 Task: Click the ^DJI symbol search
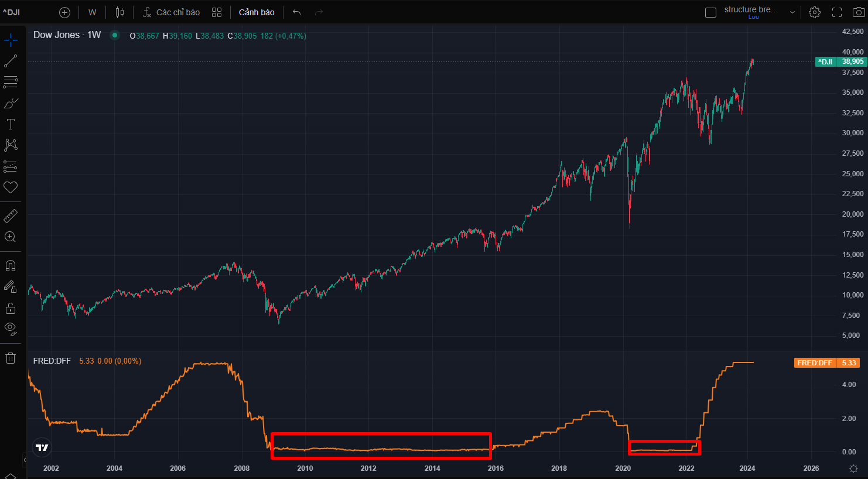point(12,12)
